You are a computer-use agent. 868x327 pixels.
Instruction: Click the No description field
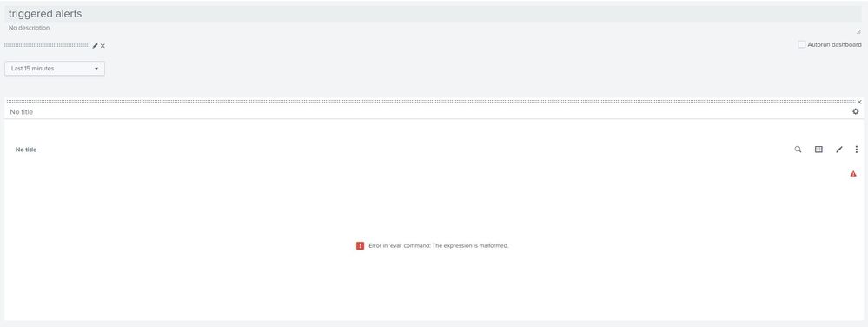pos(434,29)
